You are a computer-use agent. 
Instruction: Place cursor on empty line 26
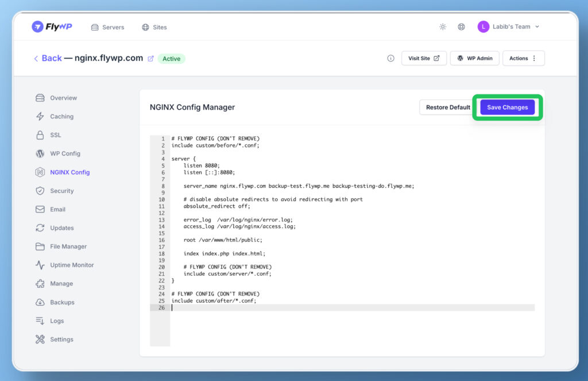[353, 307]
